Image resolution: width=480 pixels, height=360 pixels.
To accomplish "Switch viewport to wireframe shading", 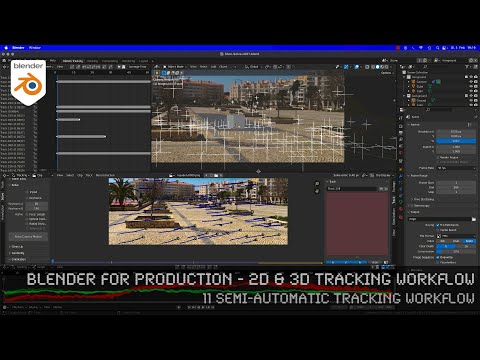I will pos(372,67).
